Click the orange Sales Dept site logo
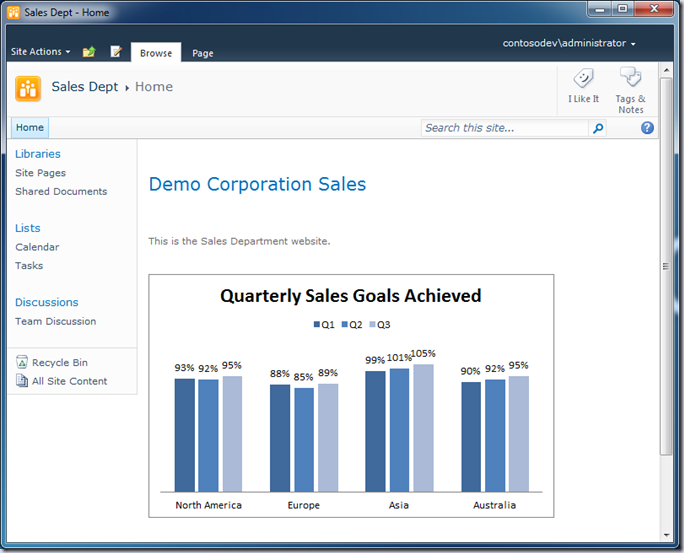Screen dimensions: 684x553 28,89
